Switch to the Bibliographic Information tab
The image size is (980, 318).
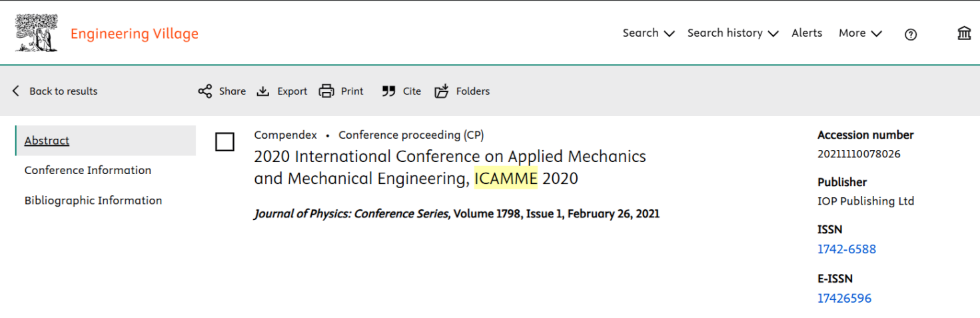(93, 200)
